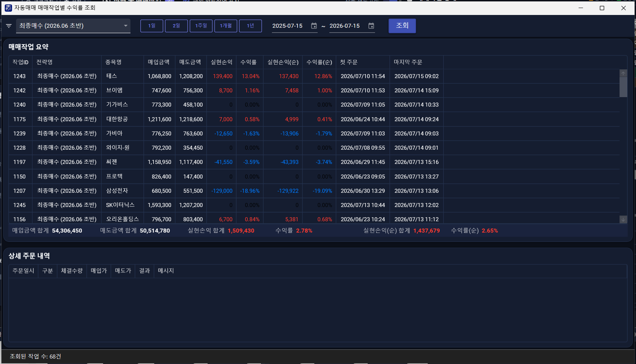This screenshot has height=364, width=636.
Task: Select row 1243 테스 trade job
Action: 314,76
